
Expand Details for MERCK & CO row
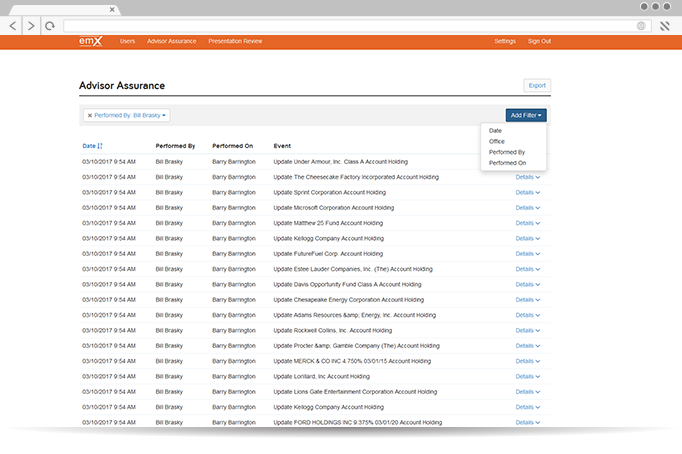click(528, 361)
